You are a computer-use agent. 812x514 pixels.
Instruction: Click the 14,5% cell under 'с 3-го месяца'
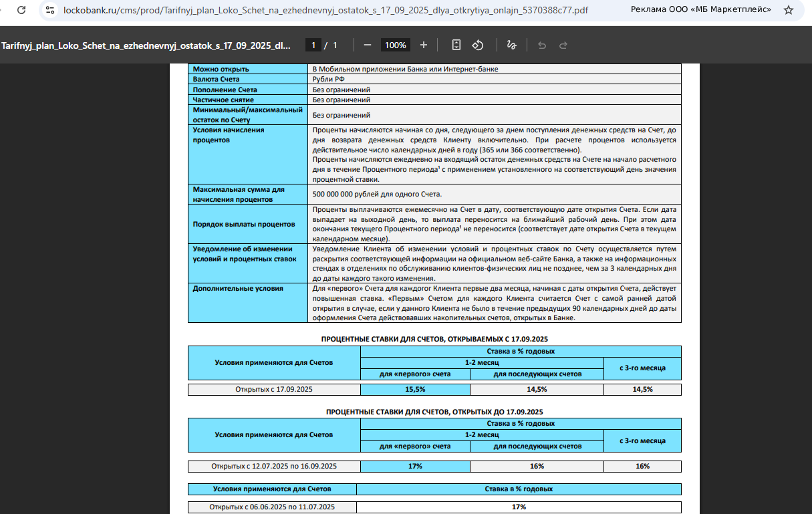point(642,389)
